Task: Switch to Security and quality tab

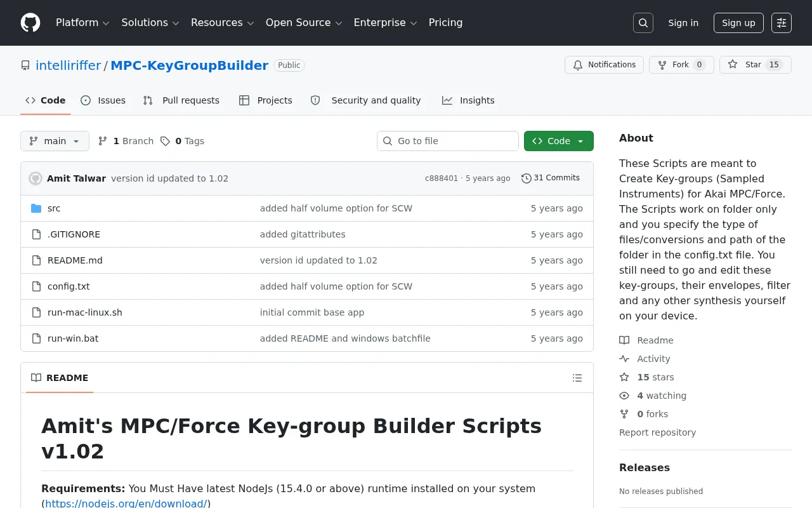Action: (x=366, y=100)
